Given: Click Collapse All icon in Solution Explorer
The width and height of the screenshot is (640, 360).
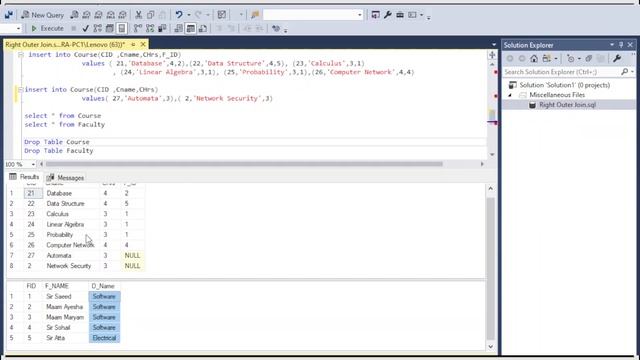Looking at the screenshot, I should pyautogui.click(x=589, y=59).
